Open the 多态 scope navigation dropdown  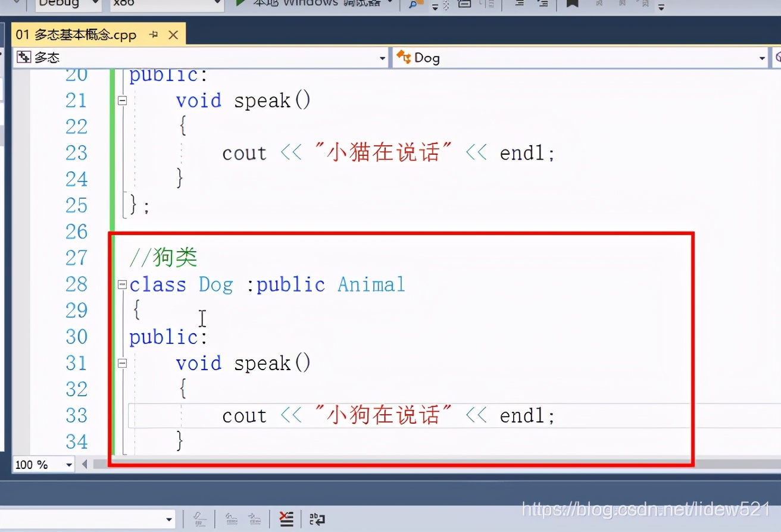(x=383, y=57)
